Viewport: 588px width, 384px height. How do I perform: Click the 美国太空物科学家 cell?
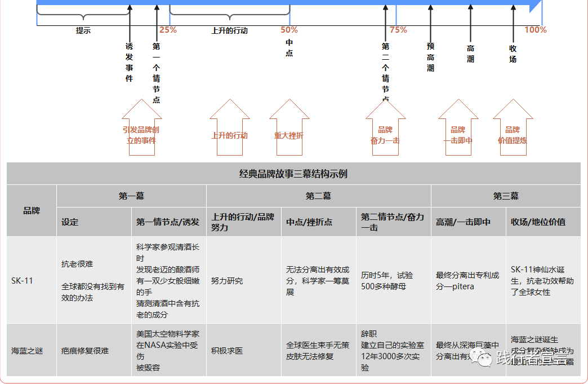coord(169,350)
